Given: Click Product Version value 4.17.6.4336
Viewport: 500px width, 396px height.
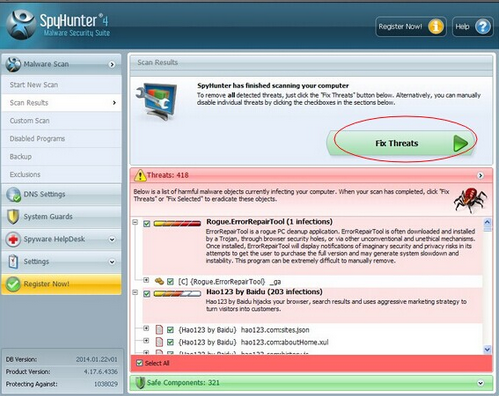Looking at the screenshot, I should pyautogui.click(x=101, y=372).
